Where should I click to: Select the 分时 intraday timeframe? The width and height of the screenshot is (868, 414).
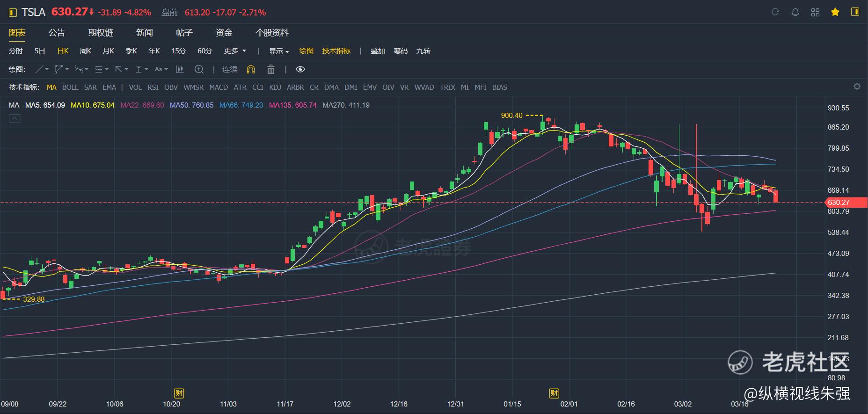pyautogui.click(x=16, y=51)
